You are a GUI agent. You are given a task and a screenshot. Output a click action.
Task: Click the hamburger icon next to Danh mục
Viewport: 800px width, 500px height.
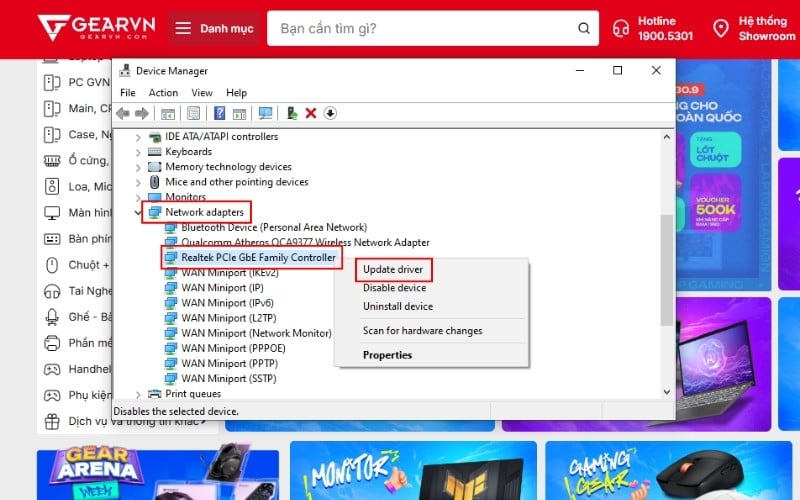pyautogui.click(x=183, y=28)
